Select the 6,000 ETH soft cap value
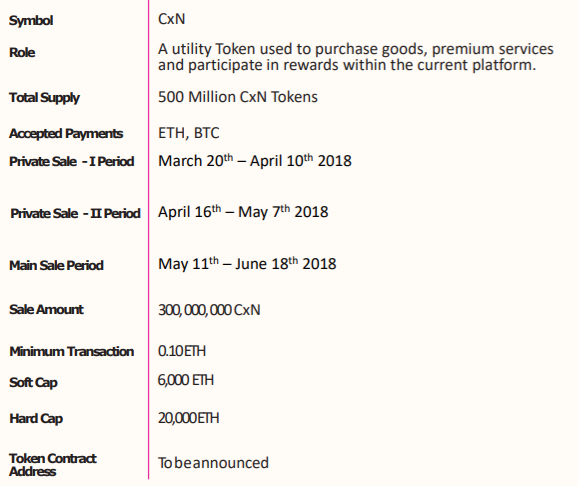Image resolution: width=578 pixels, height=486 pixels. tap(186, 380)
